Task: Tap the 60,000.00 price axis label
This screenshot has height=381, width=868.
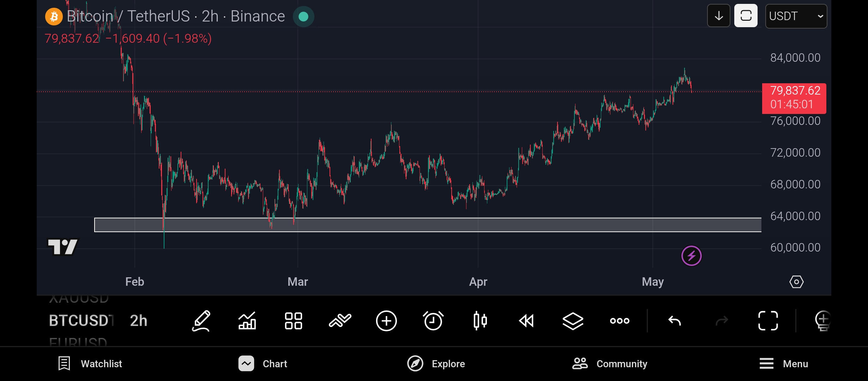Action: 795,248
